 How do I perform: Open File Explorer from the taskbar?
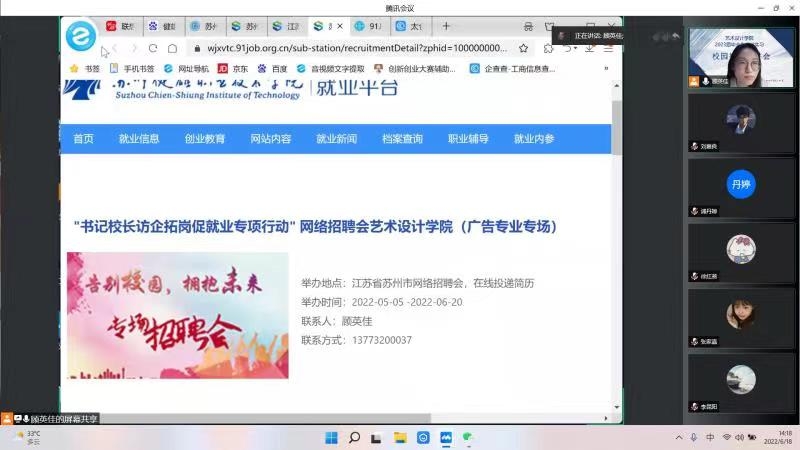point(400,438)
